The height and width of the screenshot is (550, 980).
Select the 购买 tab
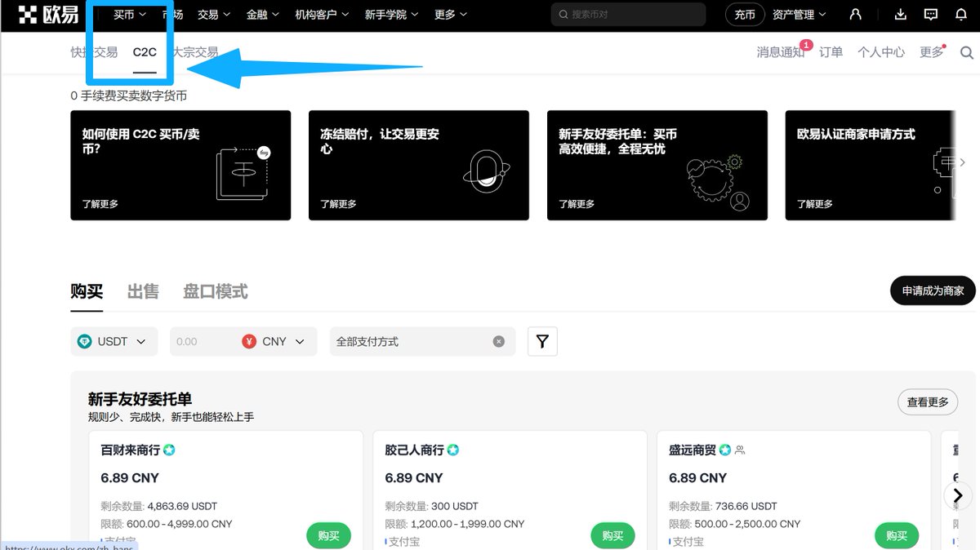point(87,291)
